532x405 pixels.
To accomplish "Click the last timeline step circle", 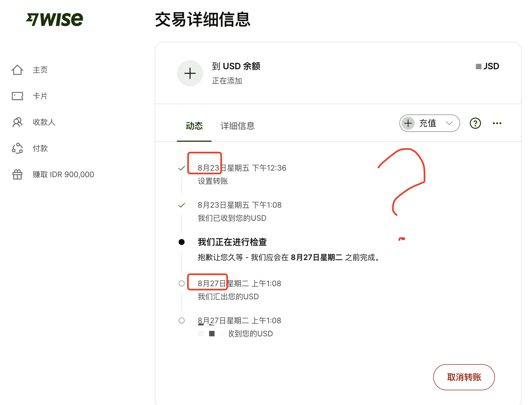I will click(x=182, y=321).
